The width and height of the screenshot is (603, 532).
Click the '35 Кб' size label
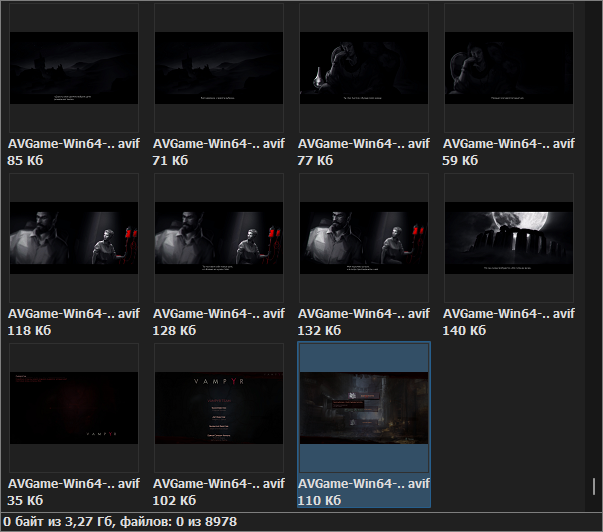coord(25,500)
